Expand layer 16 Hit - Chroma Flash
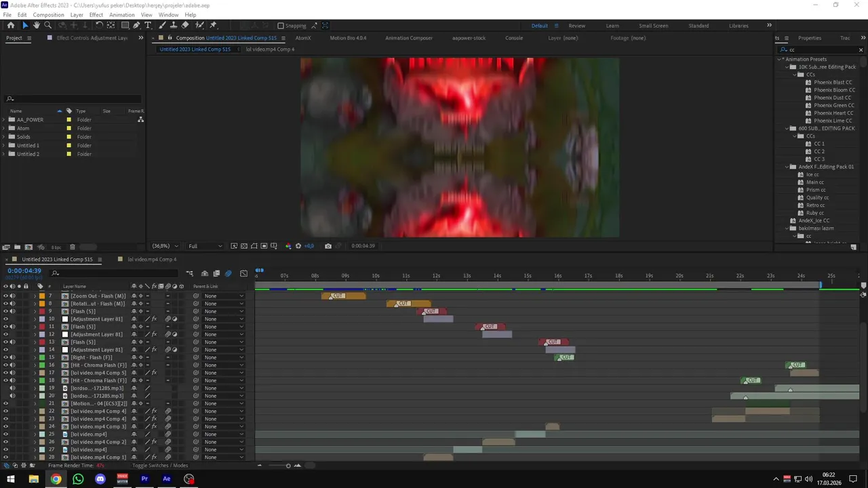The height and width of the screenshot is (488, 868). point(35,365)
